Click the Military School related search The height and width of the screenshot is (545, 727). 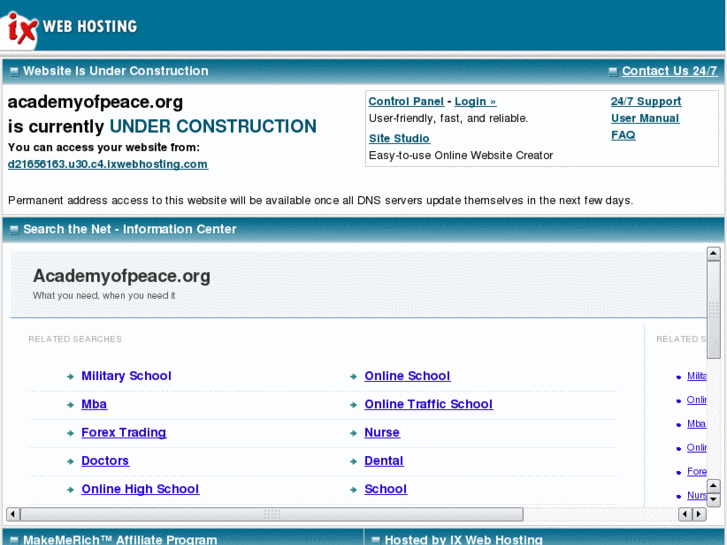pos(126,376)
